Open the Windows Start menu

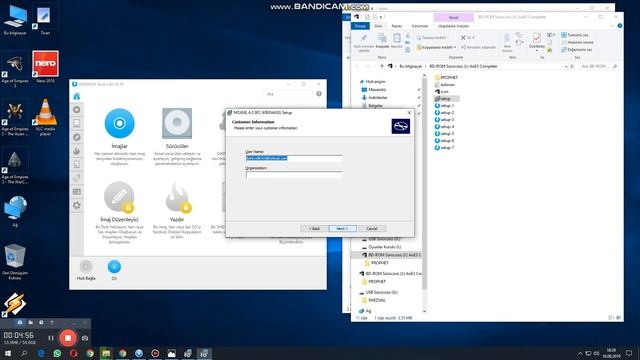pos(8,353)
